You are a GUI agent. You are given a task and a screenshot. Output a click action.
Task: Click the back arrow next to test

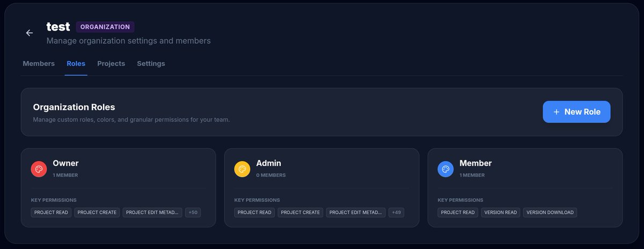pyautogui.click(x=30, y=33)
